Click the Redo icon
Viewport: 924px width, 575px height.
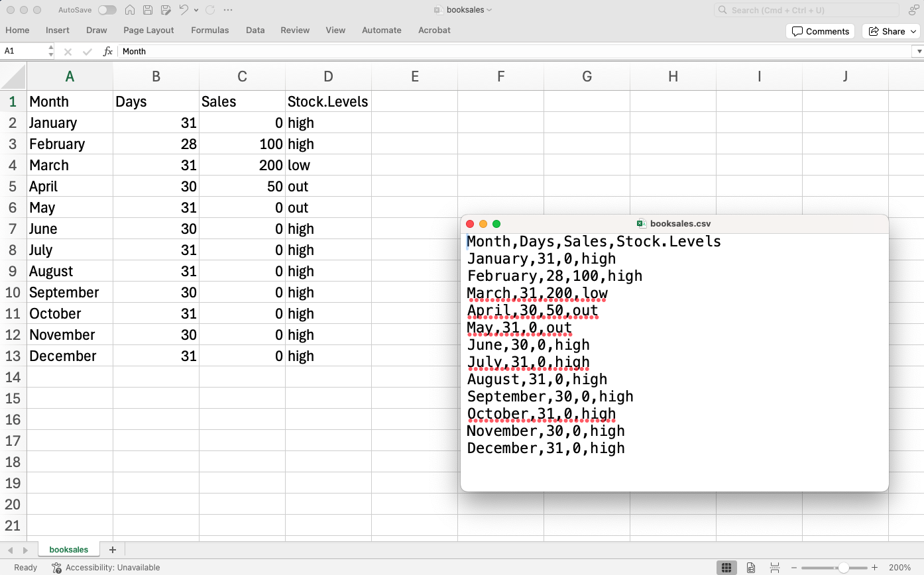[x=210, y=10]
